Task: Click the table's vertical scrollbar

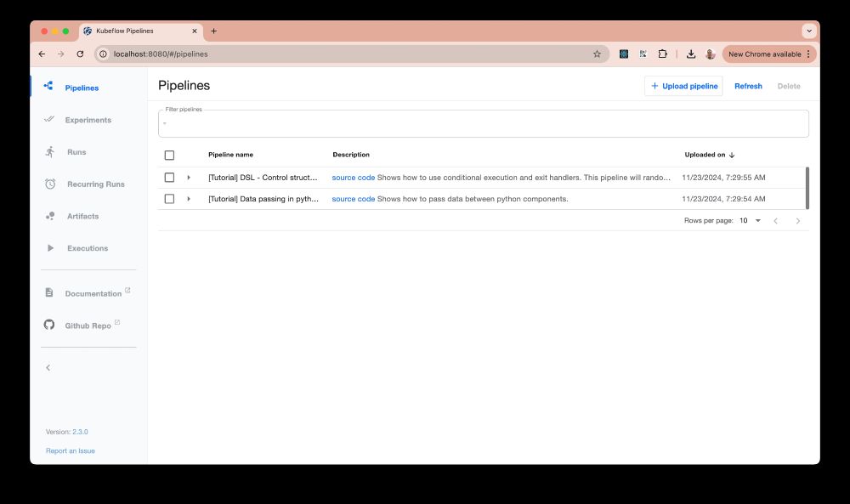Action: 807,188
